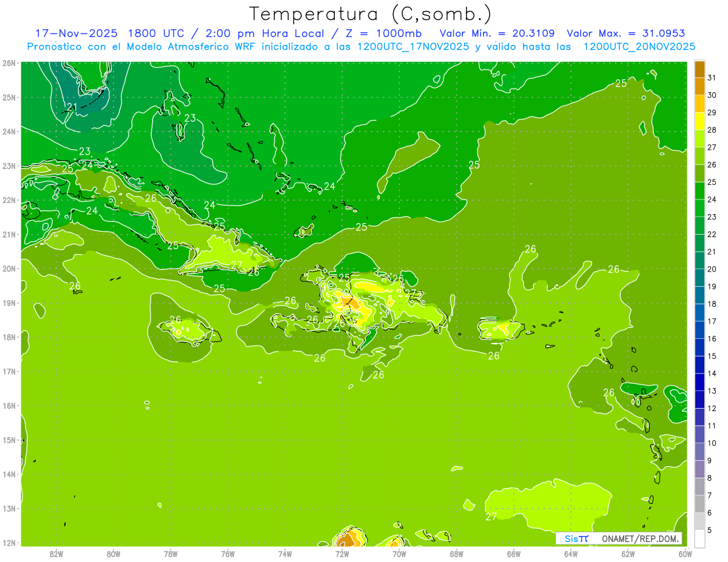
Task: Click the 60W longitude axis label
Action: click(686, 554)
